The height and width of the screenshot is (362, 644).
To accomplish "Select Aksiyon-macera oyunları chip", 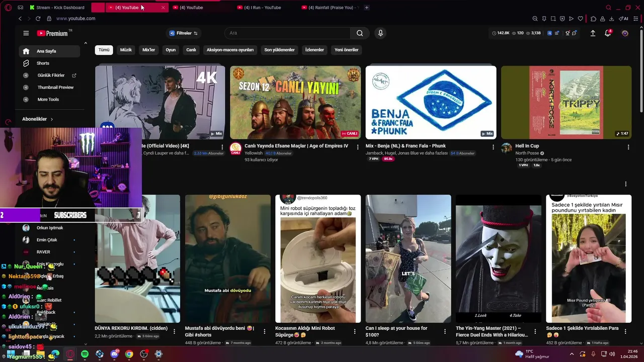I will (x=230, y=50).
